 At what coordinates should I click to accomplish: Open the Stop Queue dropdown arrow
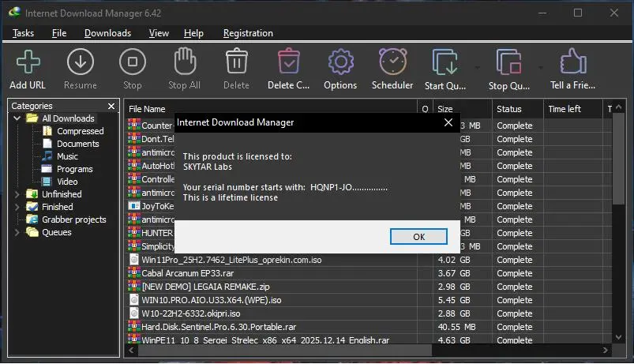[x=541, y=68]
